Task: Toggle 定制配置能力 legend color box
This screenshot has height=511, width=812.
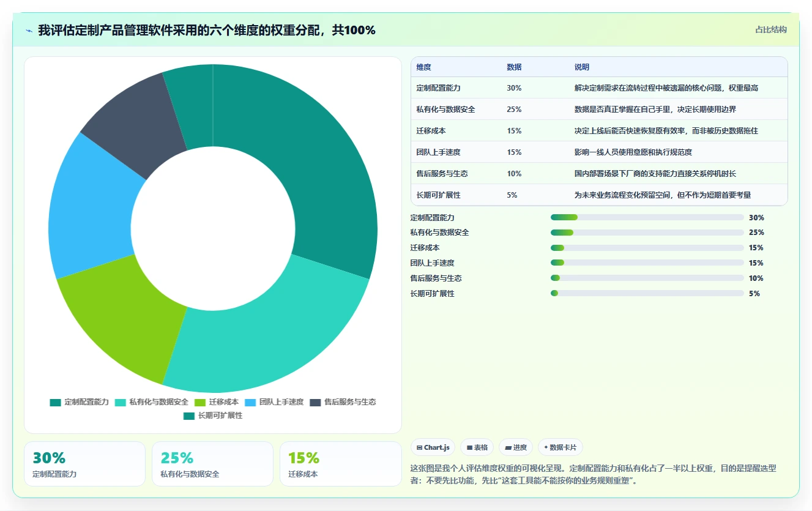Action: pyautogui.click(x=55, y=402)
